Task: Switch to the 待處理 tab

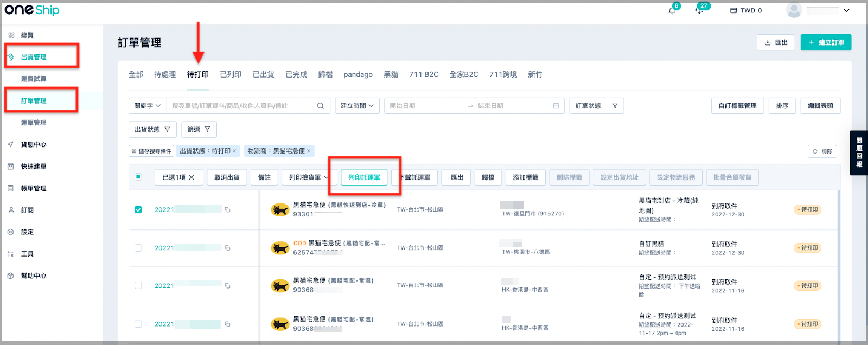Action: coord(165,74)
